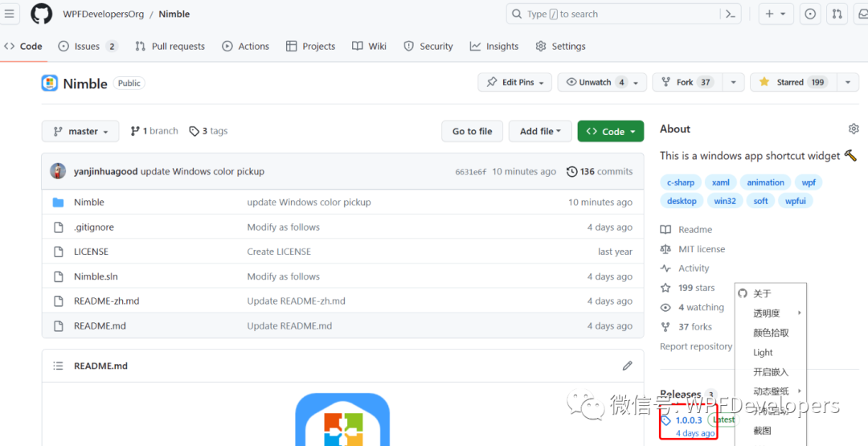Go to GitHub home via Octocat logo
Image resolution: width=868 pixels, height=446 pixels.
42,14
